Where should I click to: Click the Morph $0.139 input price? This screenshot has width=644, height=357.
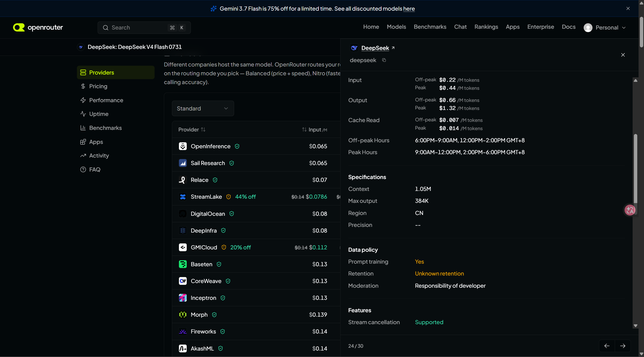(x=318, y=315)
